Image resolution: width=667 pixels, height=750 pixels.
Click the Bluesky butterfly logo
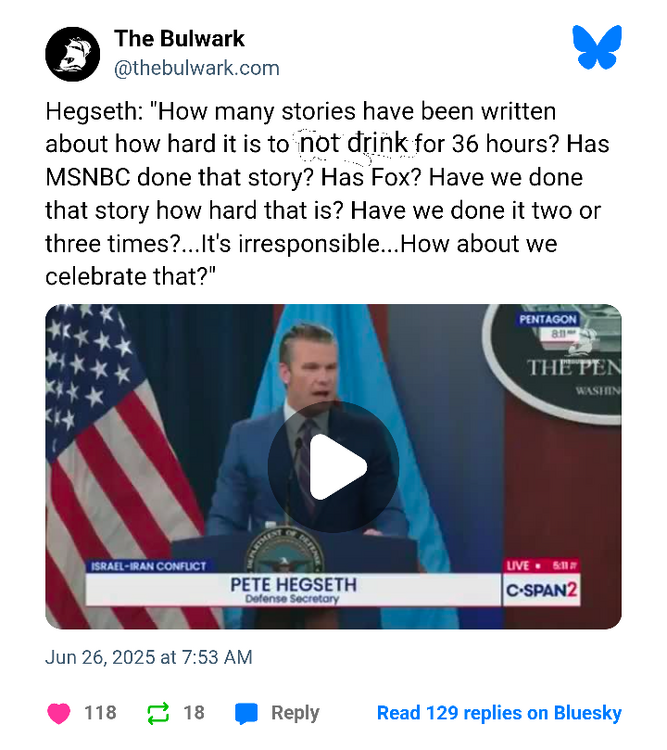point(597,48)
